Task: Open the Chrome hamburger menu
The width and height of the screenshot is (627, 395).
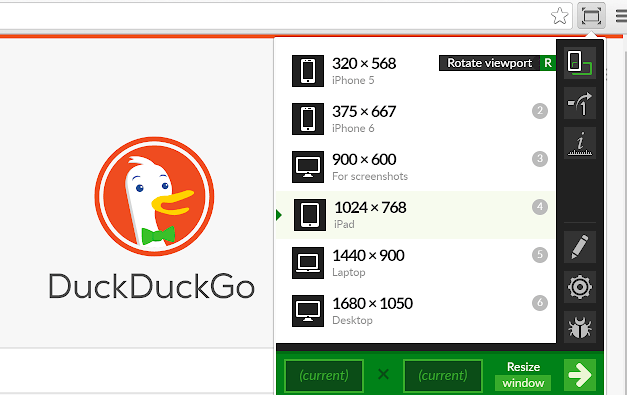Action: 621,16
